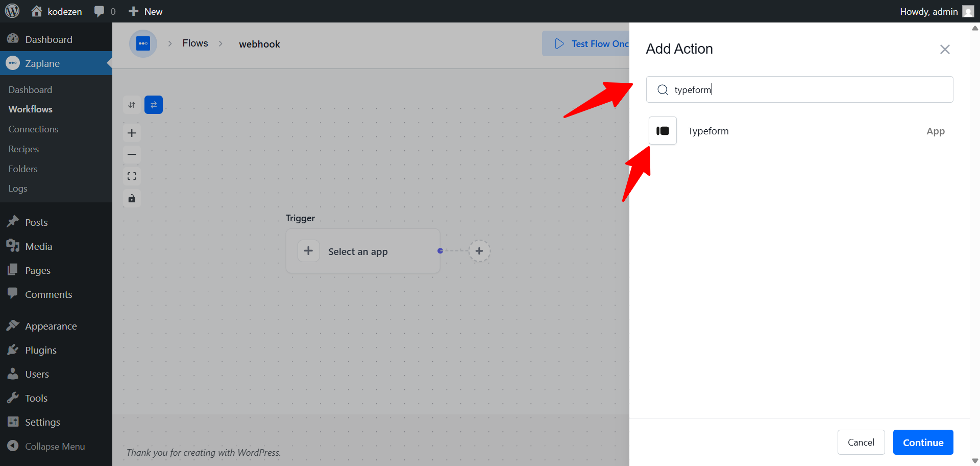Click the Tools wrench icon

click(13, 398)
